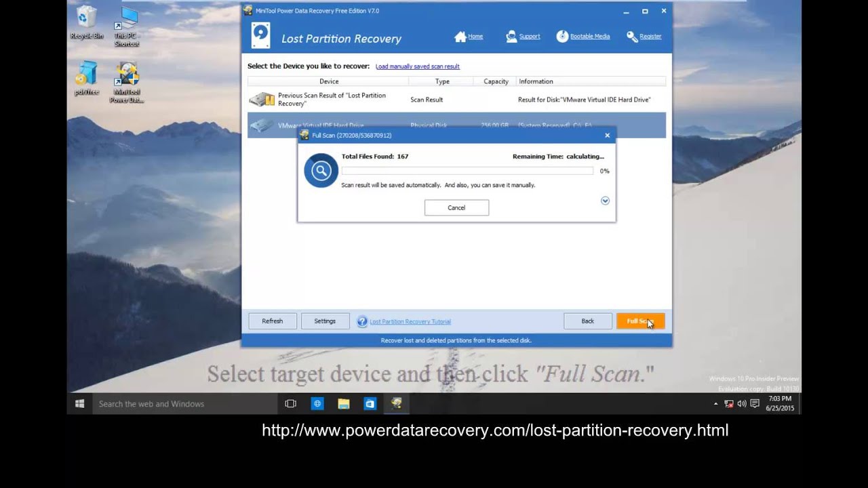Click the Support headset icon
This screenshot has height=488, width=868.
click(x=511, y=37)
